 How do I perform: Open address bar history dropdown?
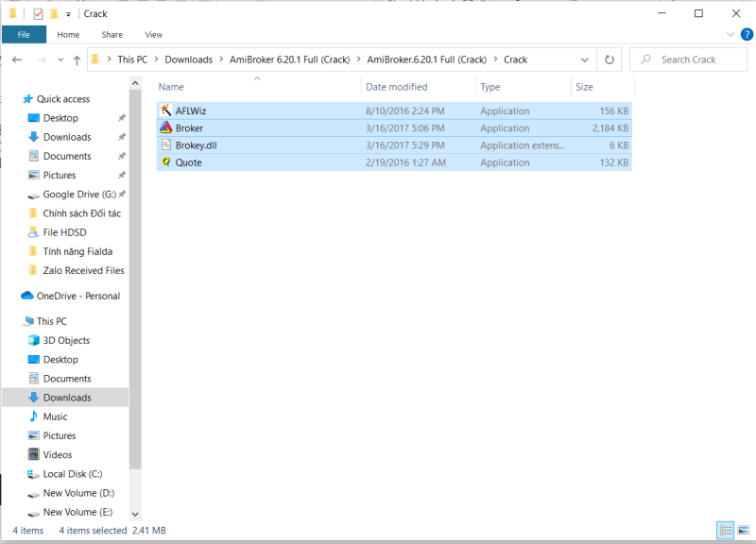[587, 59]
